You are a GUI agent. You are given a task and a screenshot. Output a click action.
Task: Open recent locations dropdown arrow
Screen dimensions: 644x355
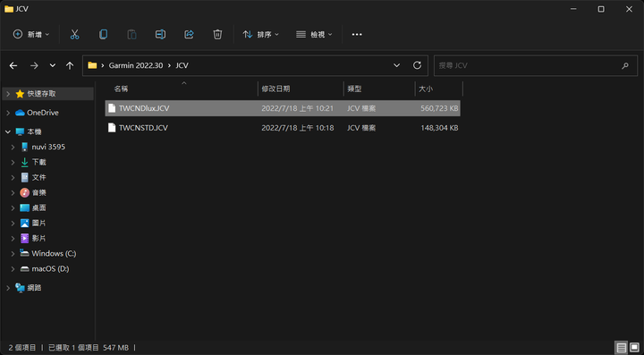click(53, 65)
